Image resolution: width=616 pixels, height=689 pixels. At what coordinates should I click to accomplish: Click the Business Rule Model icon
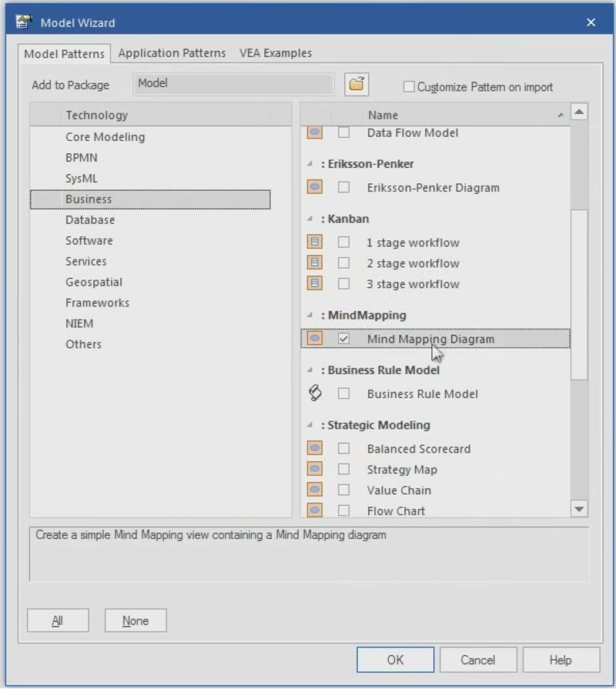click(x=314, y=393)
